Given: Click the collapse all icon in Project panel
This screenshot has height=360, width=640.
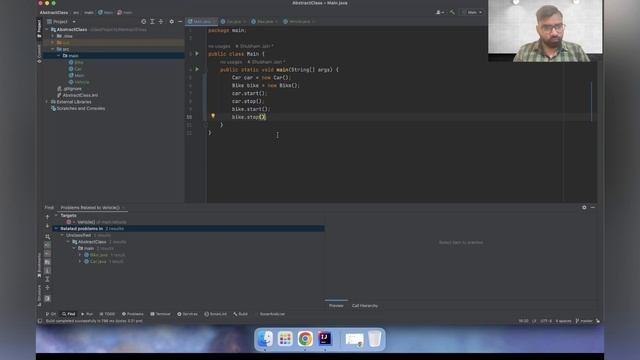Looking at the screenshot, I should [x=161, y=21].
